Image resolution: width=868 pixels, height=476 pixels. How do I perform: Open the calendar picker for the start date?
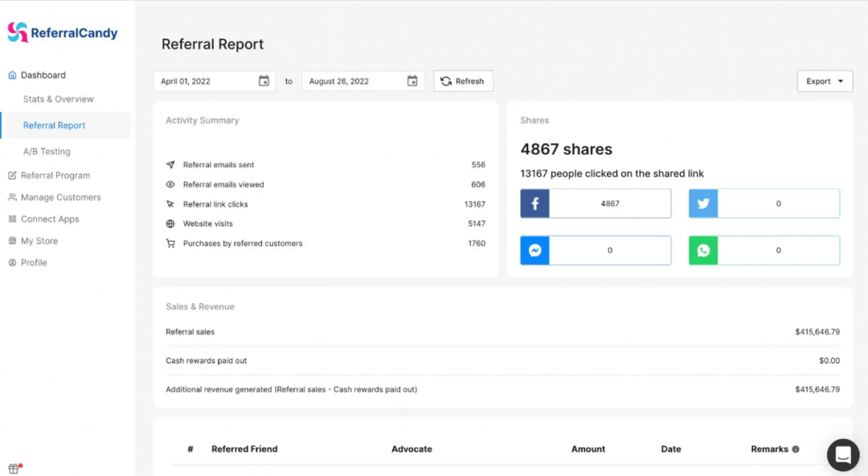pyautogui.click(x=264, y=80)
